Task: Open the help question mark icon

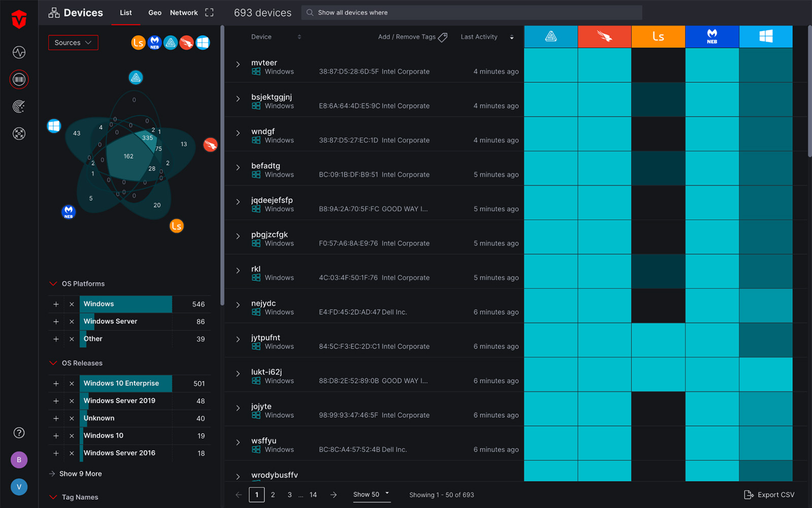Action: coord(19,433)
